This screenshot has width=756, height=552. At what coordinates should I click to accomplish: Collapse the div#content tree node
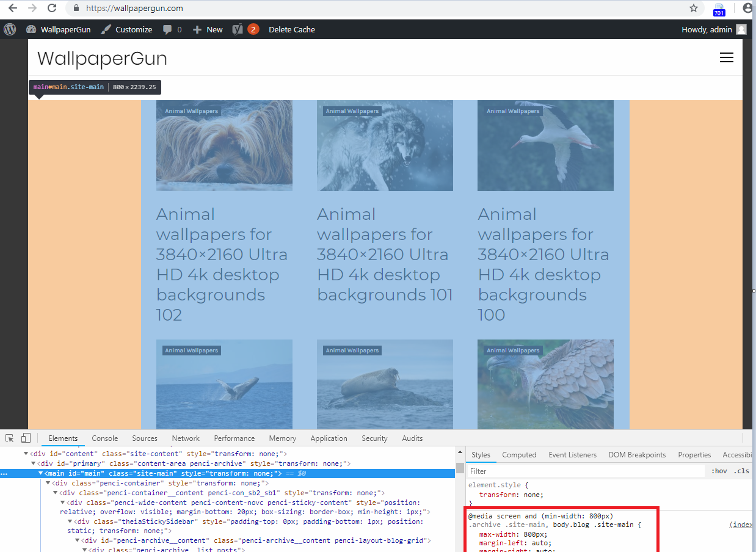[26, 454]
